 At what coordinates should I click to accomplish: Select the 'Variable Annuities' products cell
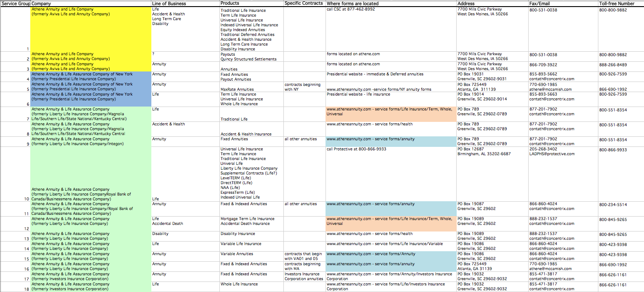point(251,256)
